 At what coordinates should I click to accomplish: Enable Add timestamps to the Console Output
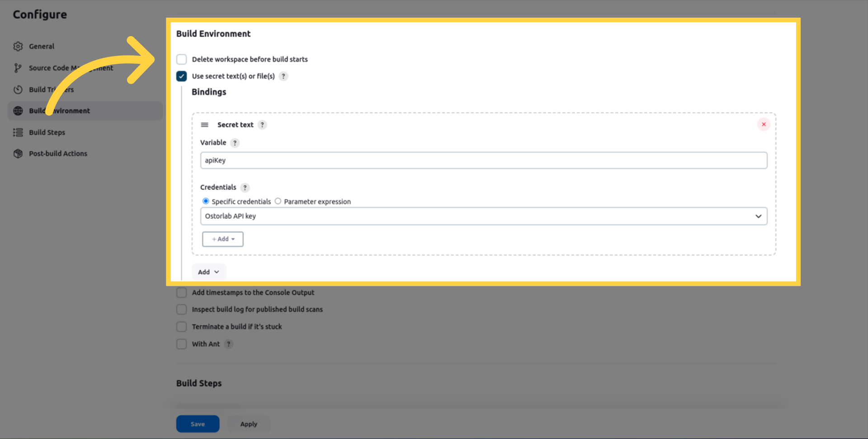tap(181, 293)
